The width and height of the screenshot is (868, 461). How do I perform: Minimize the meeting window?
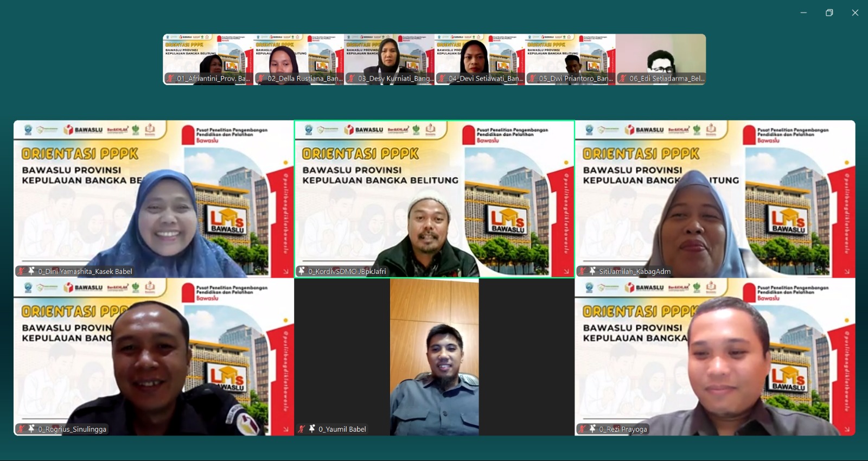point(803,12)
